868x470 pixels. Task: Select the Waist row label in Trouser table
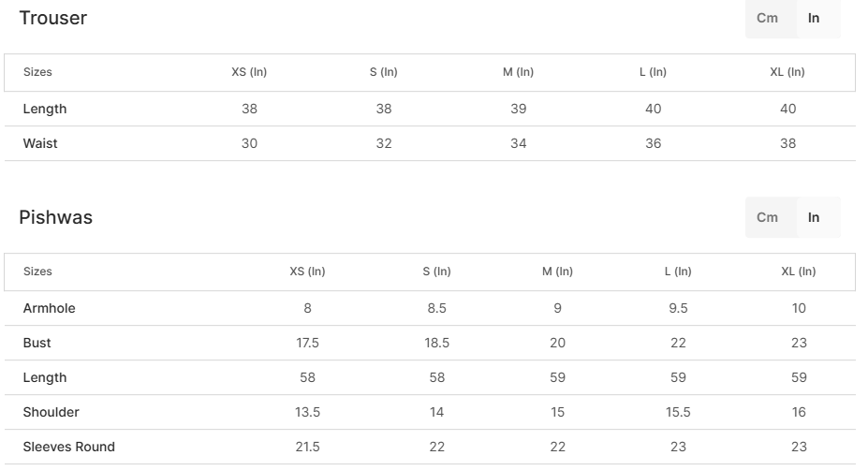tap(40, 143)
